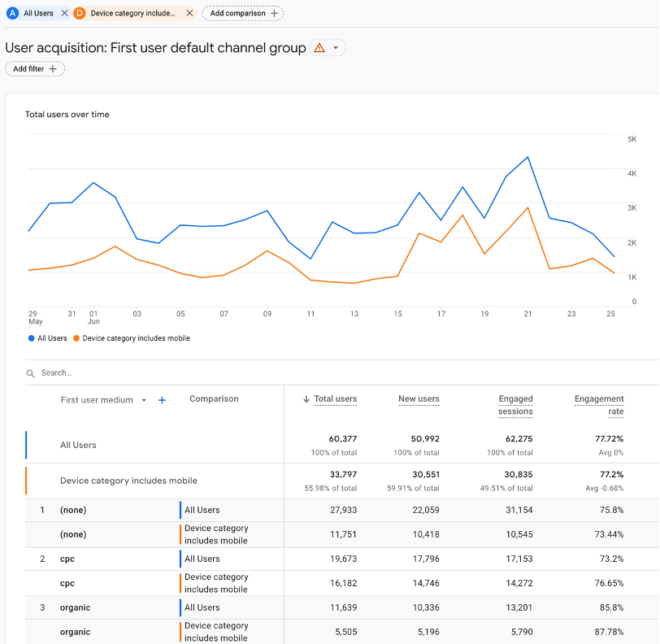Toggle the Device category includes mobile legend entry

point(132,338)
